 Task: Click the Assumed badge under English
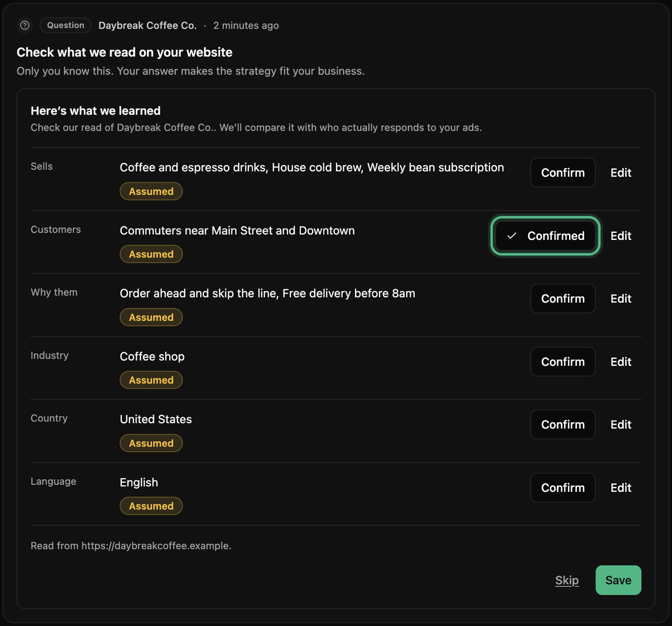pyautogui.click(x=151, y=506)
